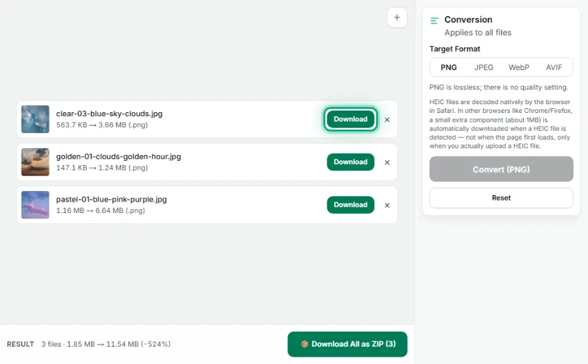Open the pastel blue pink purple thumbnail
The image size is (588, 364).
35,204
